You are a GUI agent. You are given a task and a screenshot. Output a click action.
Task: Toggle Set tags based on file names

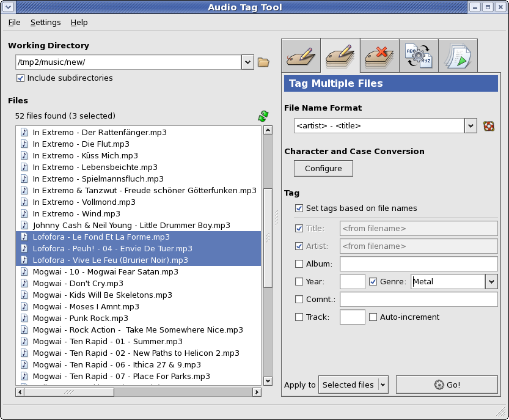tap(299, 208)
